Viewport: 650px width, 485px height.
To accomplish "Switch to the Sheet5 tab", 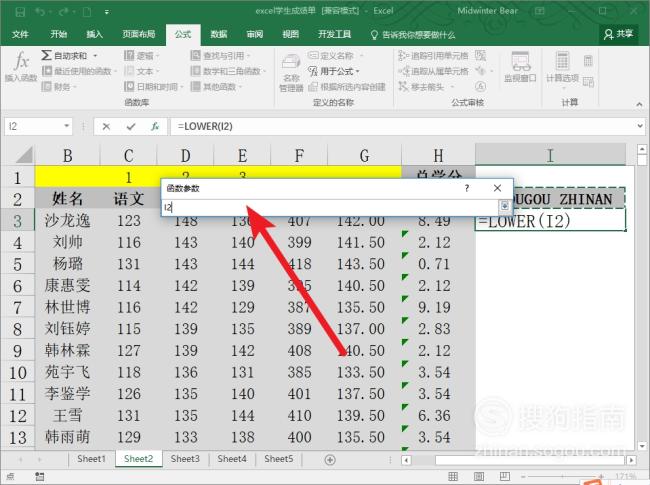I will point(279,459).
